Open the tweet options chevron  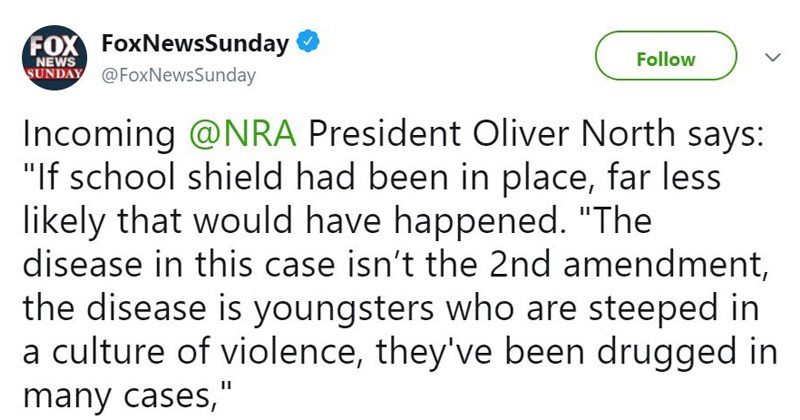[x=768, y=58]
